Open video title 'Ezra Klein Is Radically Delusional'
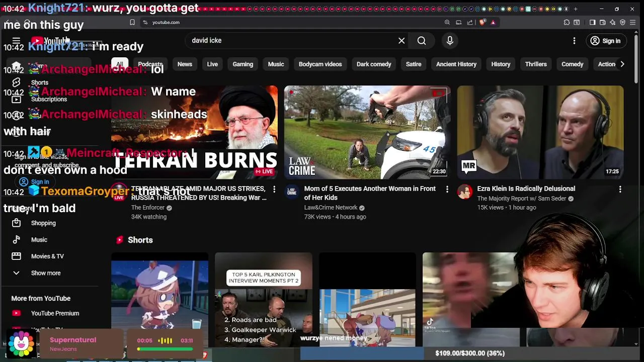The height and width of the screenshot is (362, 644). (526, 189)
